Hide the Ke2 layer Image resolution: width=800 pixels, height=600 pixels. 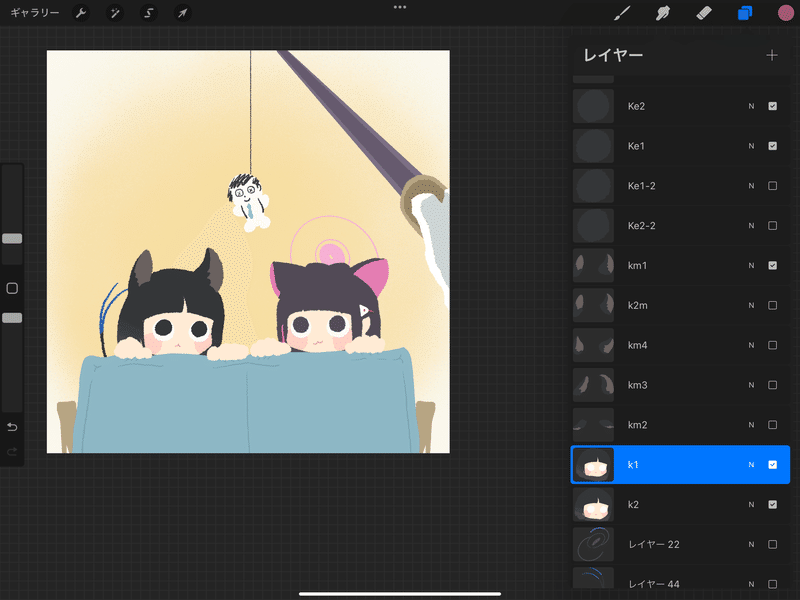pyautogui.click(x=772, y=106)
